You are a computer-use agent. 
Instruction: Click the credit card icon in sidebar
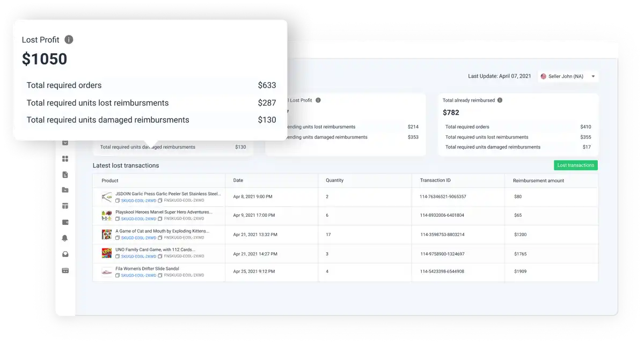point(65,270)
